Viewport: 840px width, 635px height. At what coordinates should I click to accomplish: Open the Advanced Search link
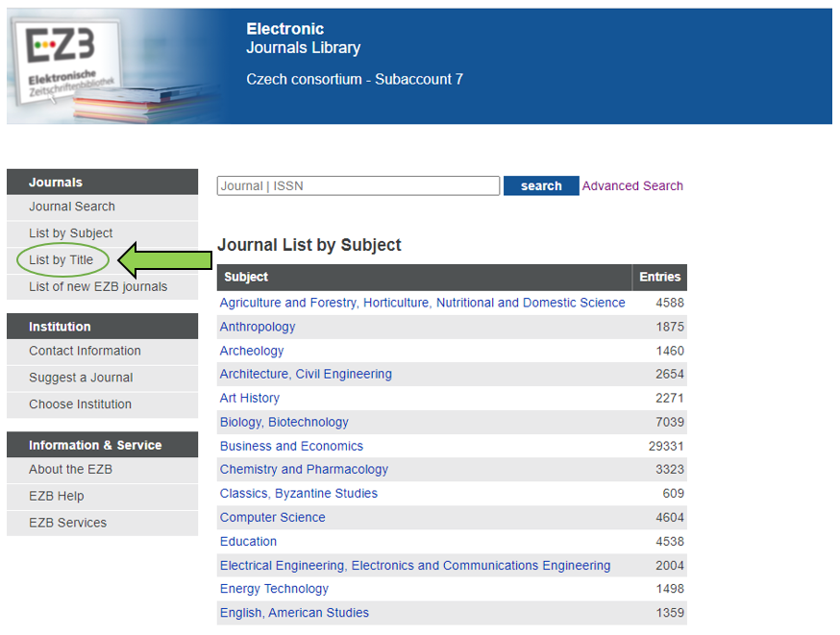[632, 185]
